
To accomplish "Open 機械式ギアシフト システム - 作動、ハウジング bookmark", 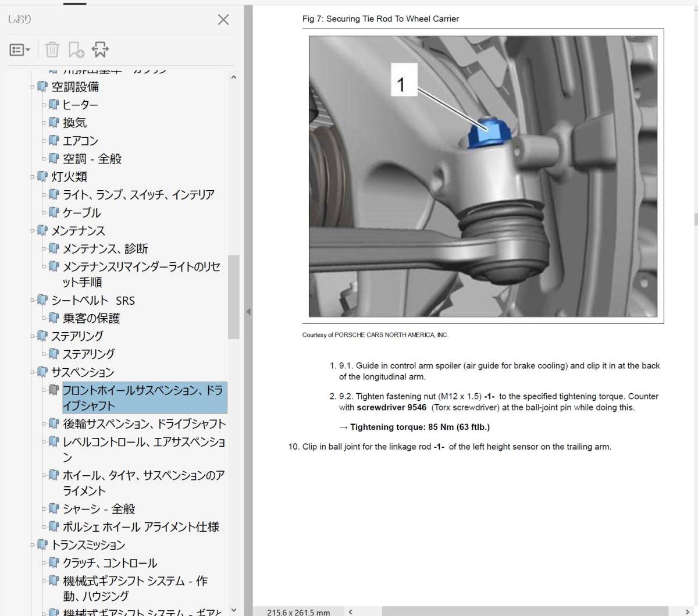I will point(135,588).
